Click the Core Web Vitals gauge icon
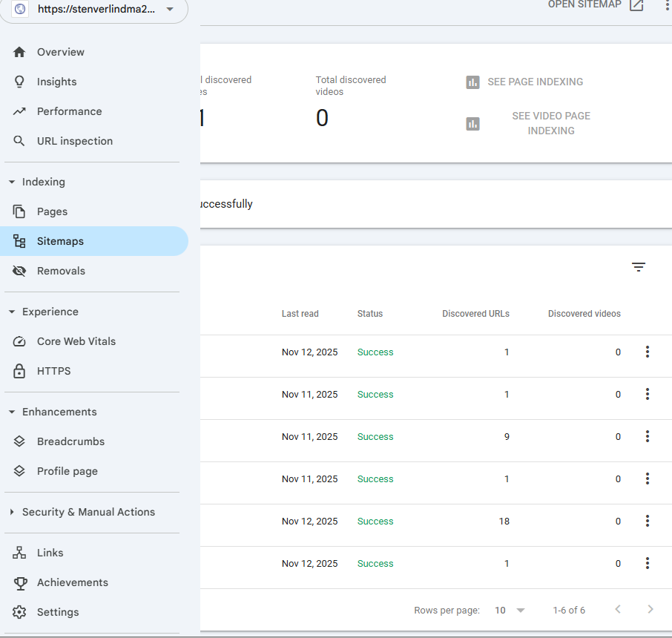672x638 pixels. (x=20, y=341)
